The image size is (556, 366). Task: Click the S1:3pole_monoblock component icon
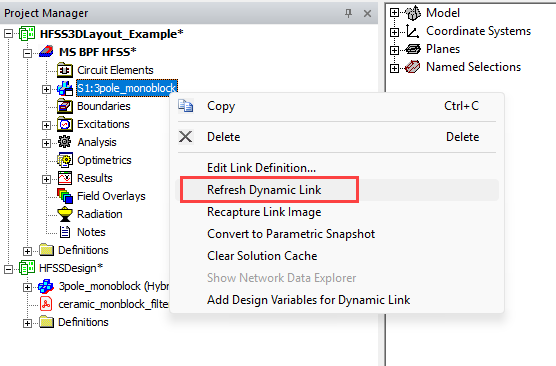pos(65,88)
